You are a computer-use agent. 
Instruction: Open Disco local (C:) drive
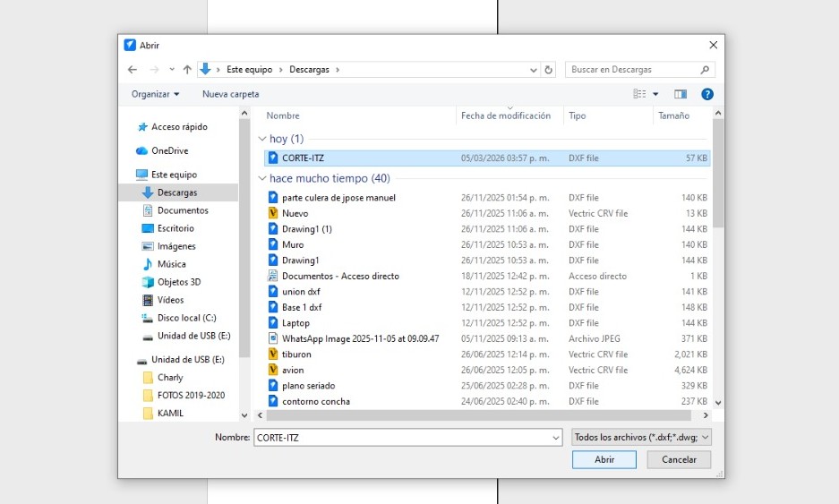179,318
